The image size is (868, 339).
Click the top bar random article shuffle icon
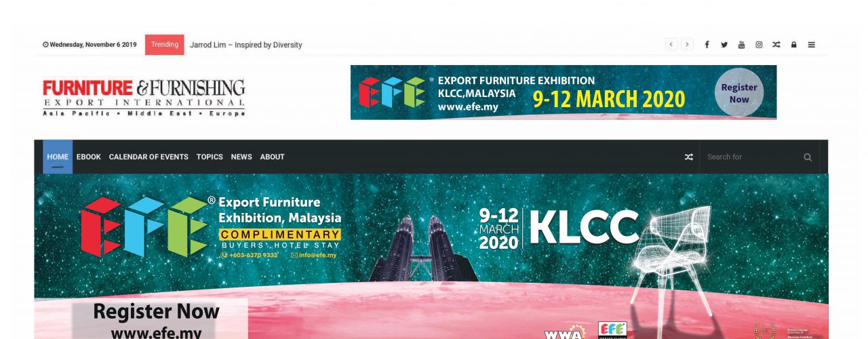point(776,45)
